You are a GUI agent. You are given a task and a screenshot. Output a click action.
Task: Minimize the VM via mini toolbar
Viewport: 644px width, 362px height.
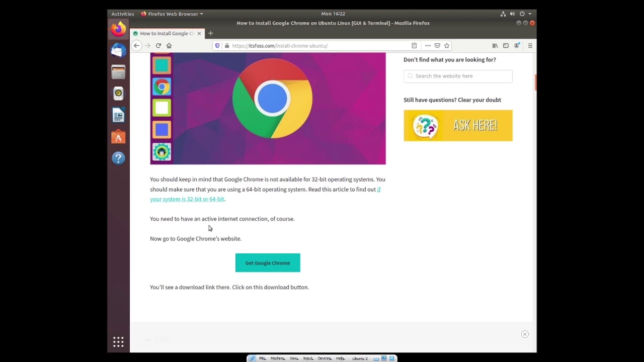376,359
